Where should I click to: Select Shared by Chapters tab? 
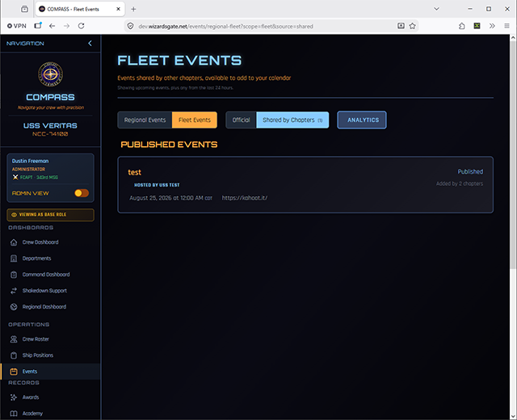coord(292,120)
